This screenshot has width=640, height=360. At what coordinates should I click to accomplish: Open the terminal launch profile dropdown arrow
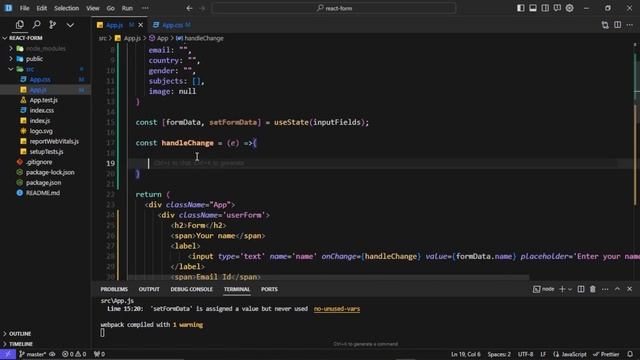(x=570, y=289)
